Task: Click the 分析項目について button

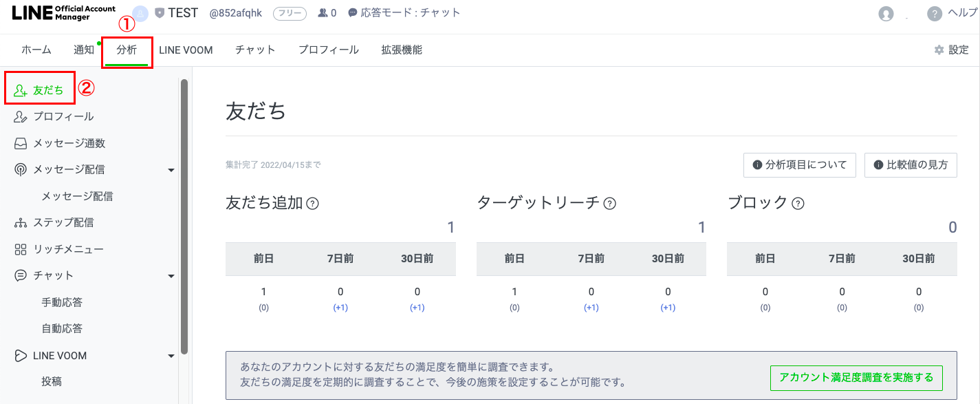Action: click(x=799, y=165)
